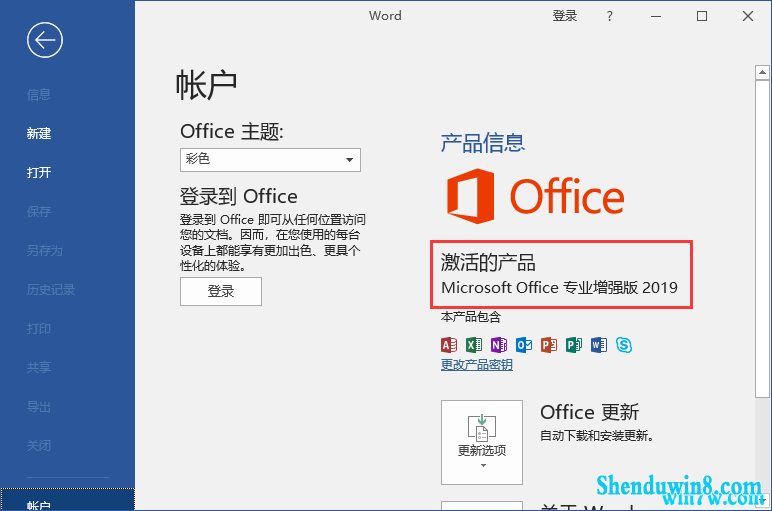772x511 pixels.
Task: Click the text Microsoft Office 专业增强版 2019
Action: 559,287
